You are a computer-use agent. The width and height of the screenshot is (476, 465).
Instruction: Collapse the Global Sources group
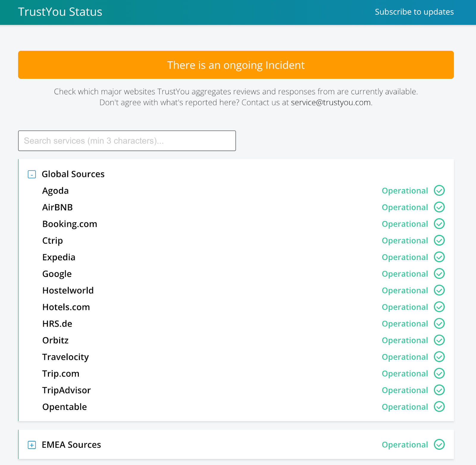pyautogui.click(x=32, y=174)
